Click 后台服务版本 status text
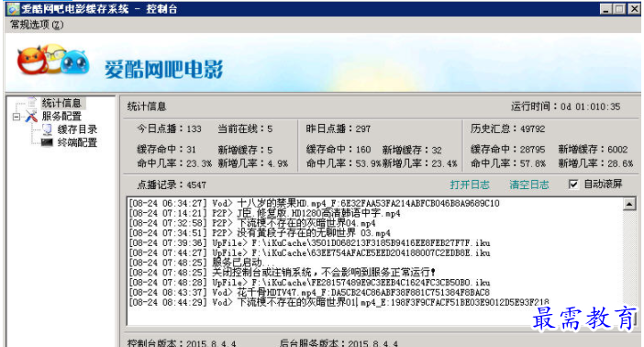Viewport: 644px width, 347px height. (x=339, y=342)
